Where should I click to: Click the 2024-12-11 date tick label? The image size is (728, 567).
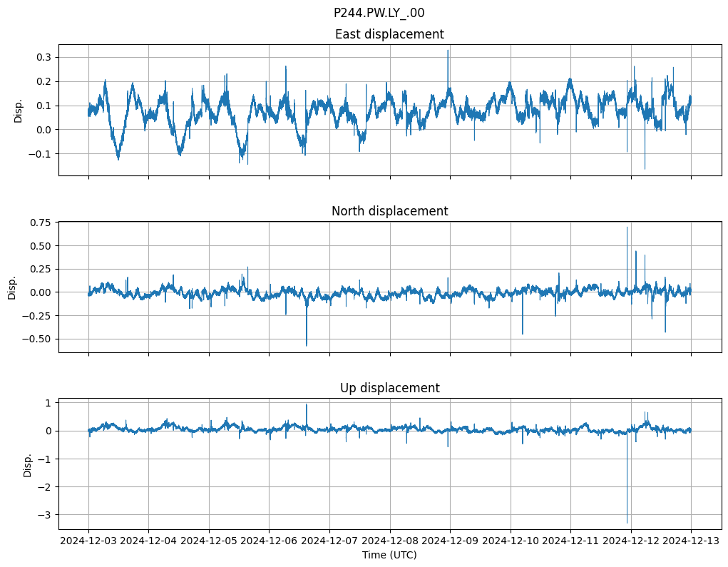pyautogui.click(x=570, y=541)
